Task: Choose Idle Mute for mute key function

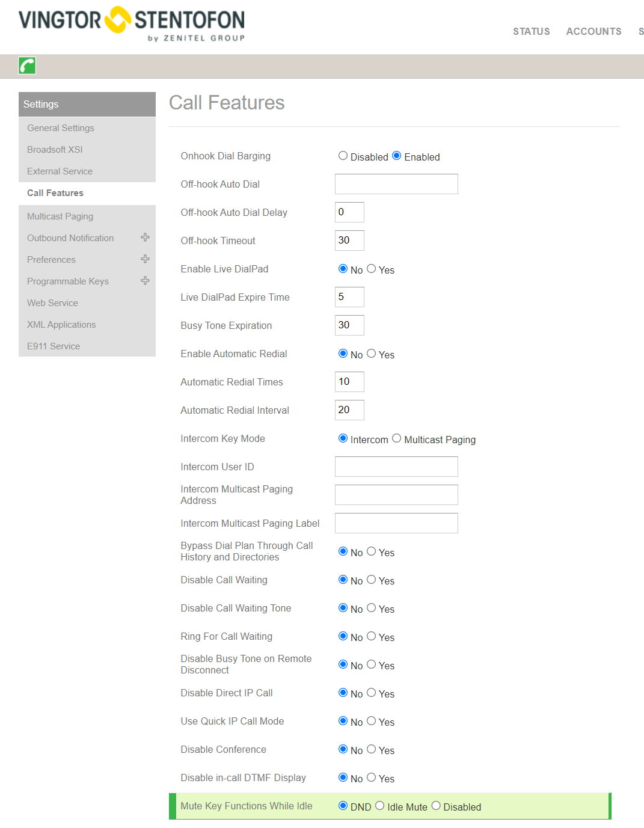Action: [x=380, y=806]
